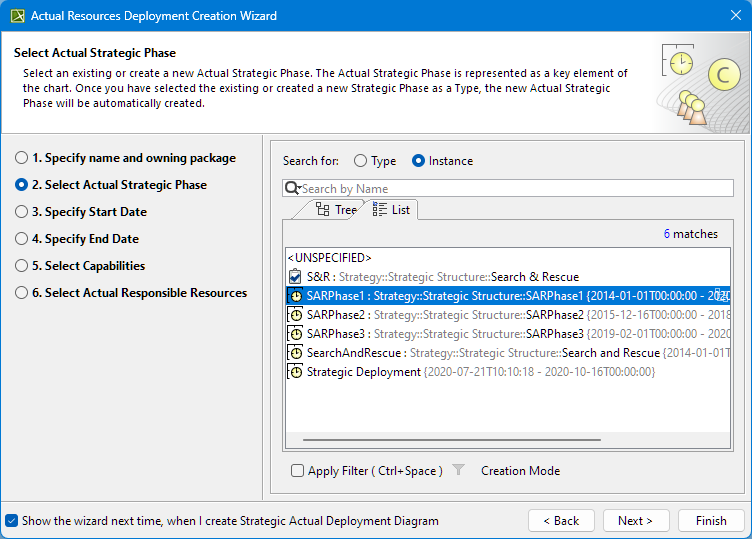752x539 pixels.
Task: Click the SARPhase2 clock icon
Action: [x=295, y=315]
